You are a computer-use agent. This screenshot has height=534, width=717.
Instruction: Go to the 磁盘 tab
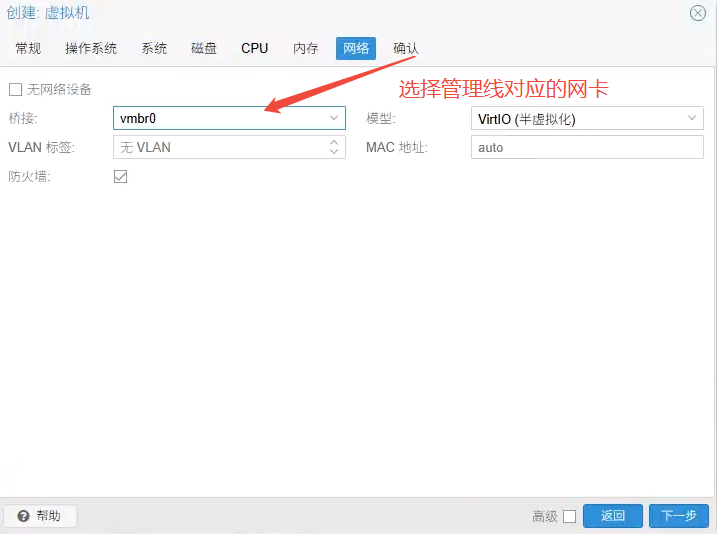(204, 48)
